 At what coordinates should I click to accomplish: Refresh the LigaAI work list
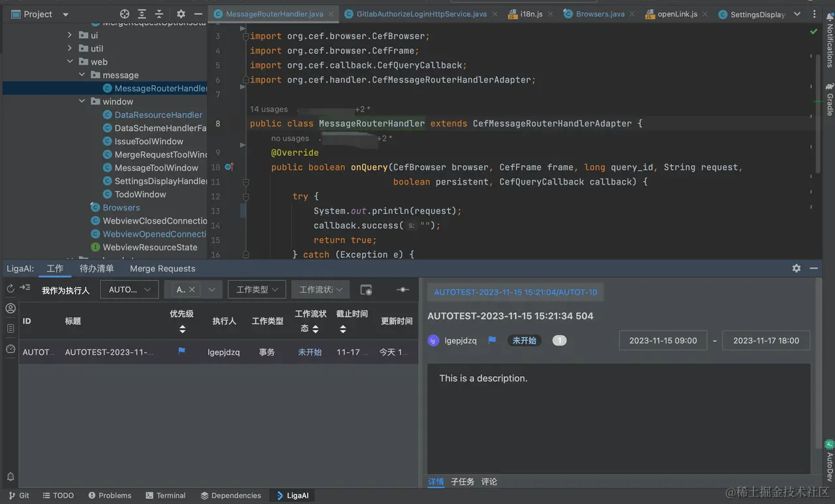[10, 288]
